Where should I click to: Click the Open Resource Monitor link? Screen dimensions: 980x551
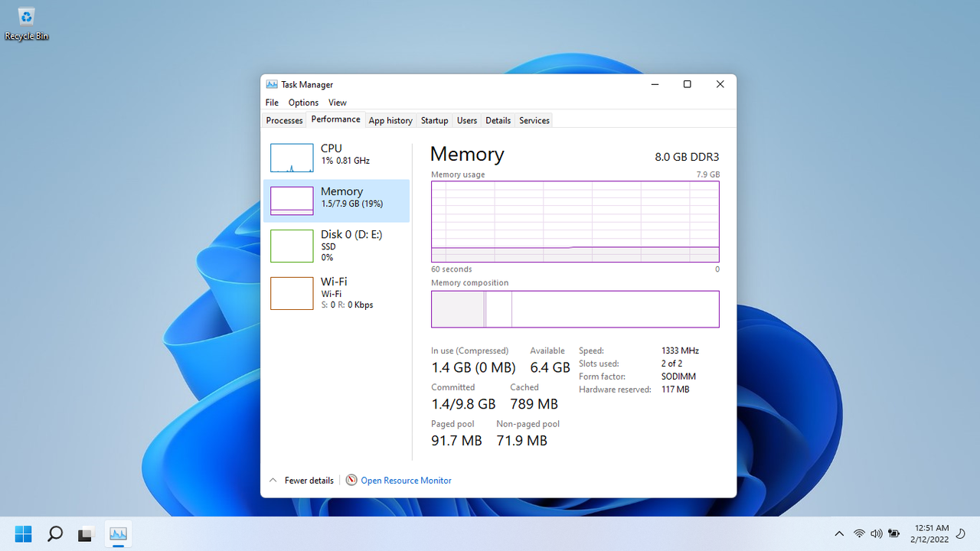point(406,481)
